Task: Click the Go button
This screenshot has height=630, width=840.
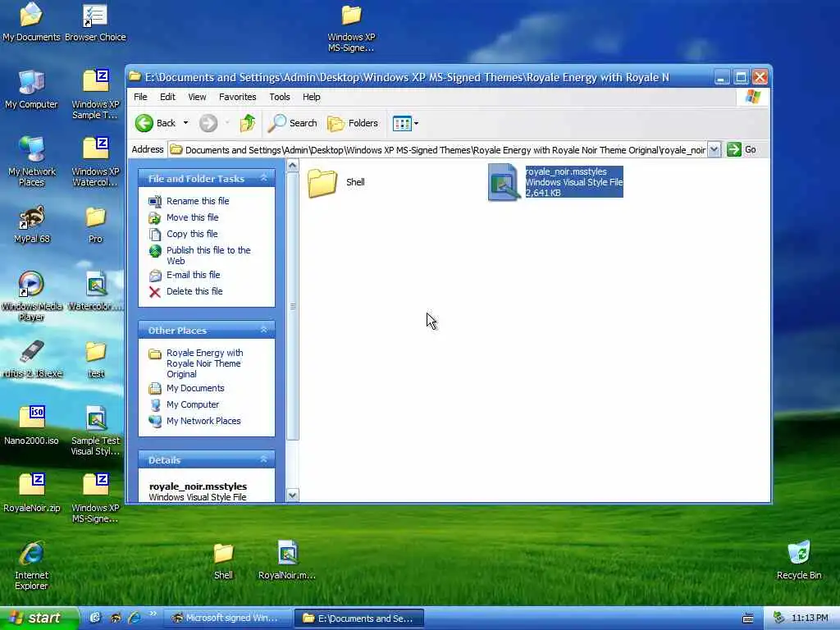Action: pyautogui.click(x=742, y=150)
